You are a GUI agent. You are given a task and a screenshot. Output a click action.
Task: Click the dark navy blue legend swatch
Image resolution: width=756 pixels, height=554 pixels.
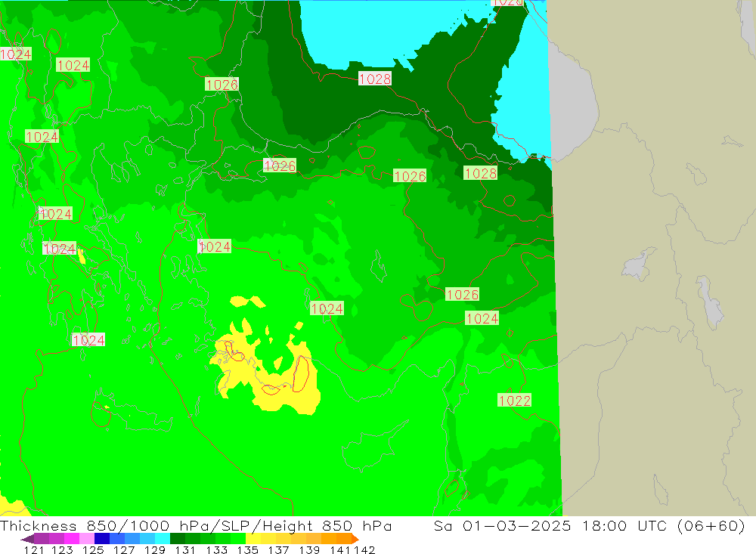click(102, 539)
